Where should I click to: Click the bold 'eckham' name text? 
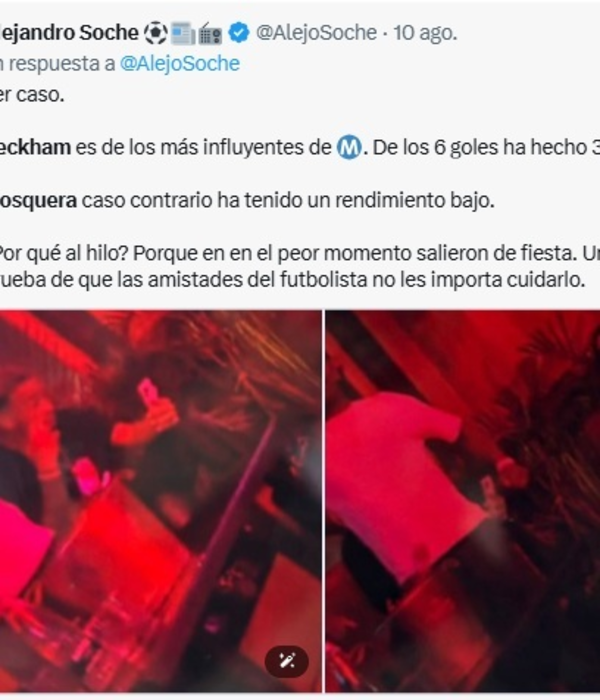35,147
